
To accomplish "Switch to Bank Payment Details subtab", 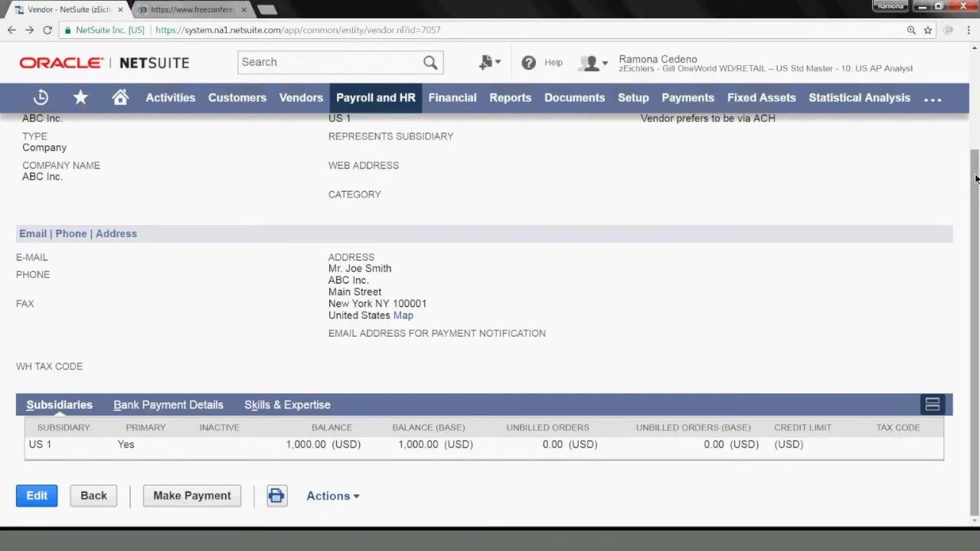I will [x=168, y=405].
